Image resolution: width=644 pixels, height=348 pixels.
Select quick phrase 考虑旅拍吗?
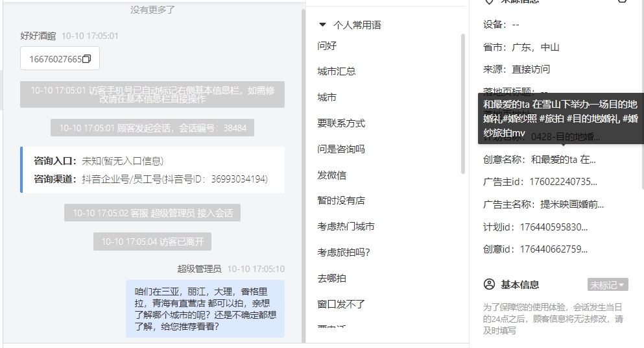(343, 252)
